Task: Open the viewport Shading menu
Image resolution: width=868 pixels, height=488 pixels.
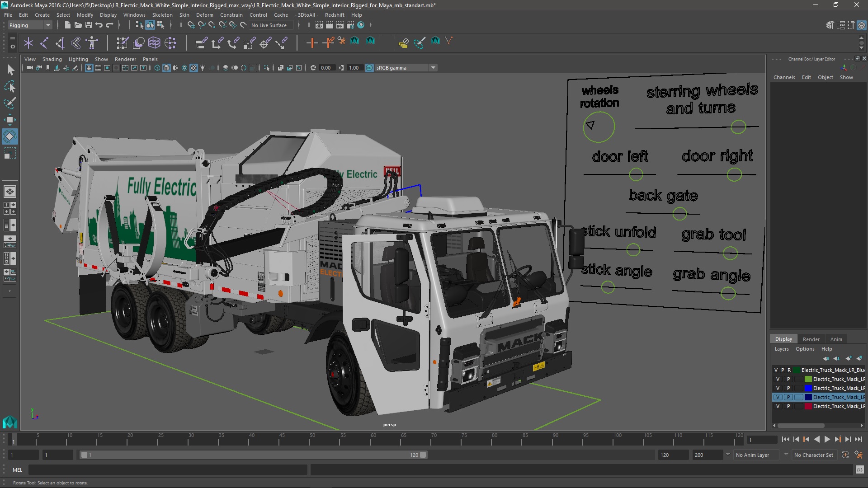Action: click(52, 59)
